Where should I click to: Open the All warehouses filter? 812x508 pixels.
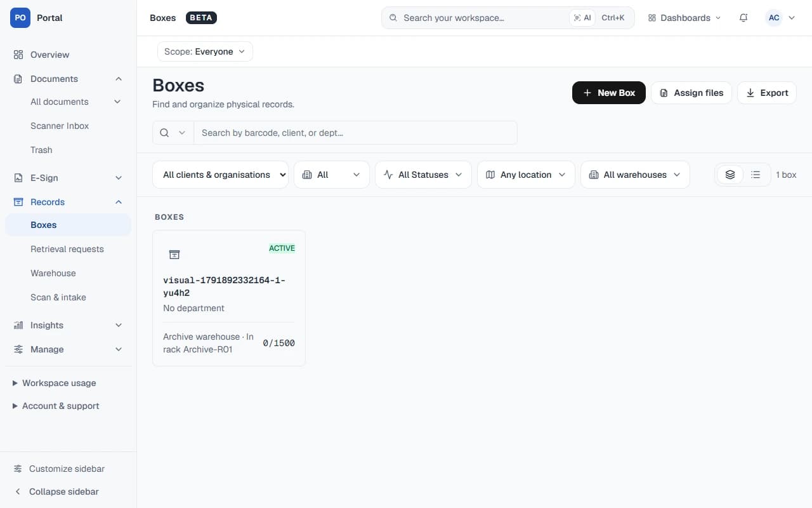coord(635,175)
